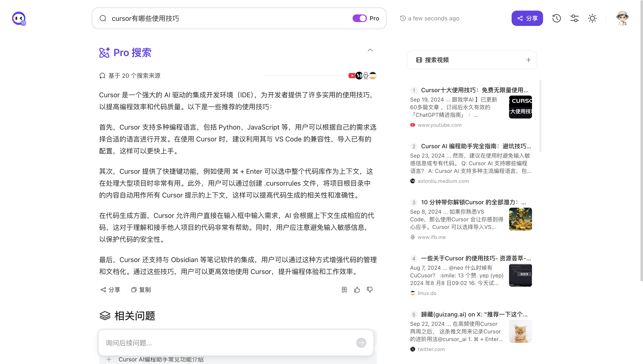Image resolution: width=643 pixels, height=364 pixels.
Task: Click the source favicons cluster
Action: click(362, 76)
